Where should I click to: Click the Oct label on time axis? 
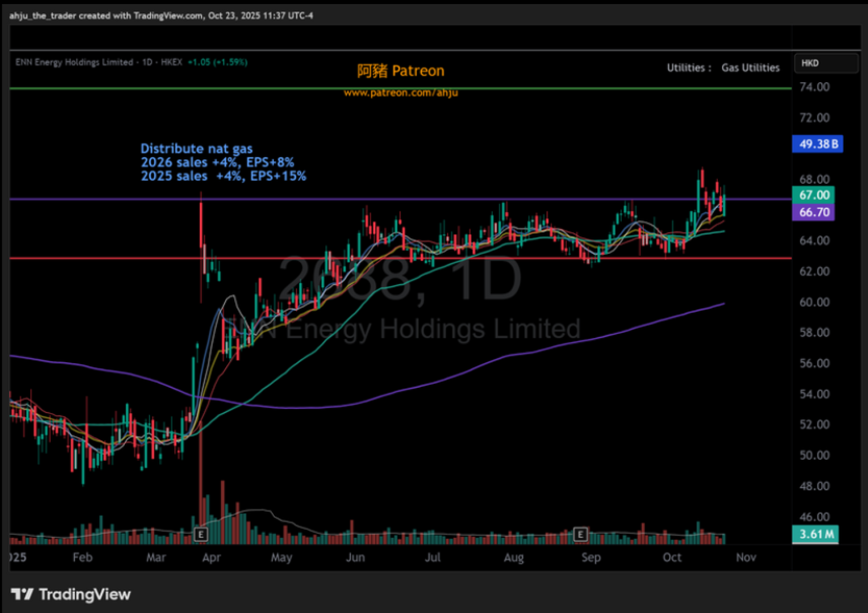tap(672, 557)
